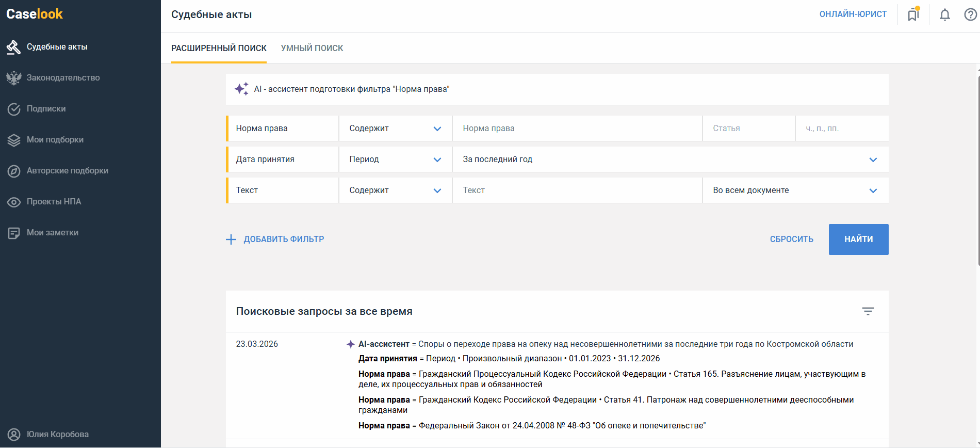Click Сбросить to reset the filters
This screenshot has height=448, width=980.
[791, 239]
